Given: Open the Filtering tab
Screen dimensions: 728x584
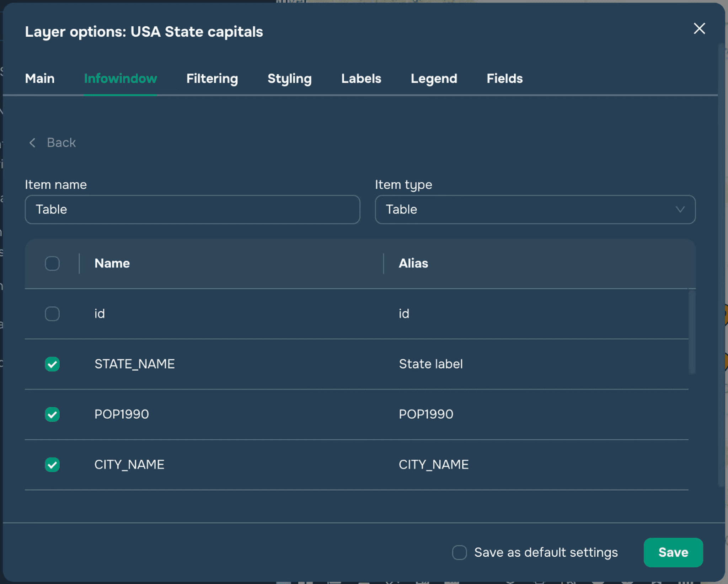Looking at the screenshot, I should coord(212,79).
